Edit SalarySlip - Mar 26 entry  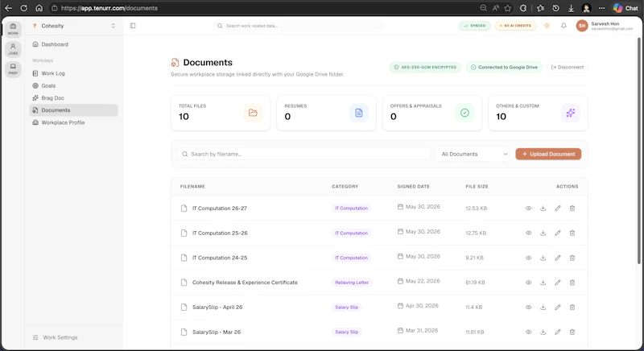[558, 332]
